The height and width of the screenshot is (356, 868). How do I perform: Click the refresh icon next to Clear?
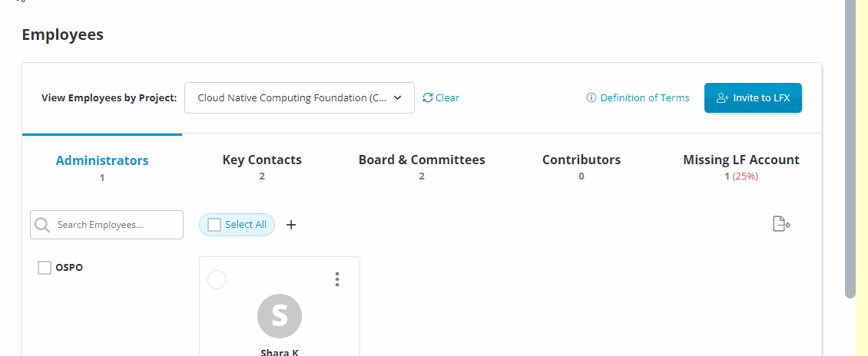[428, 97]
